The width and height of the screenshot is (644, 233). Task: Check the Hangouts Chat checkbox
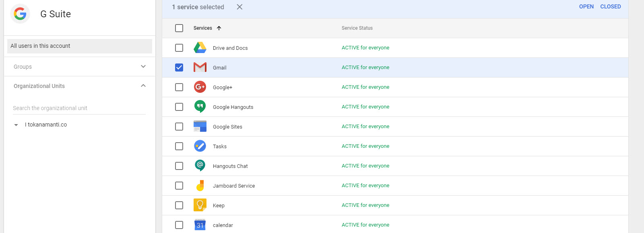[179, 166]
